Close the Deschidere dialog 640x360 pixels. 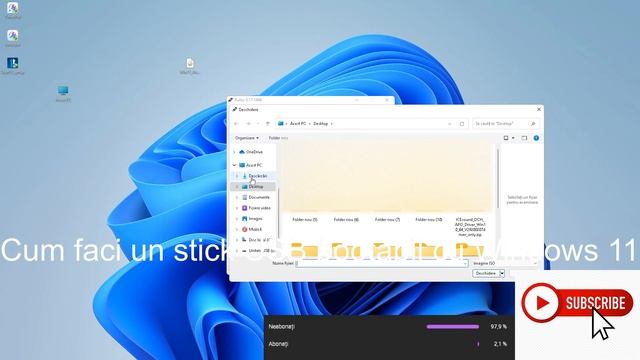(539, 109)
